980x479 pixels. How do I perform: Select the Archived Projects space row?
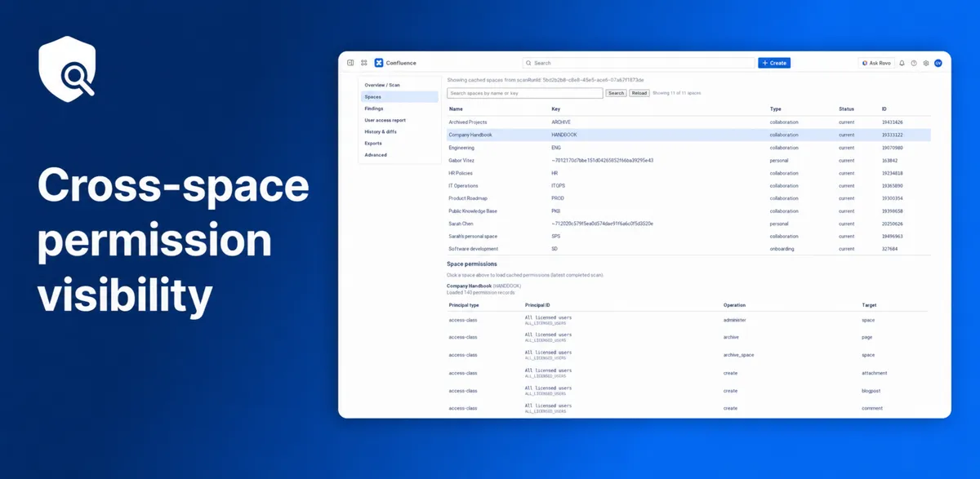[x=688, y=122]
